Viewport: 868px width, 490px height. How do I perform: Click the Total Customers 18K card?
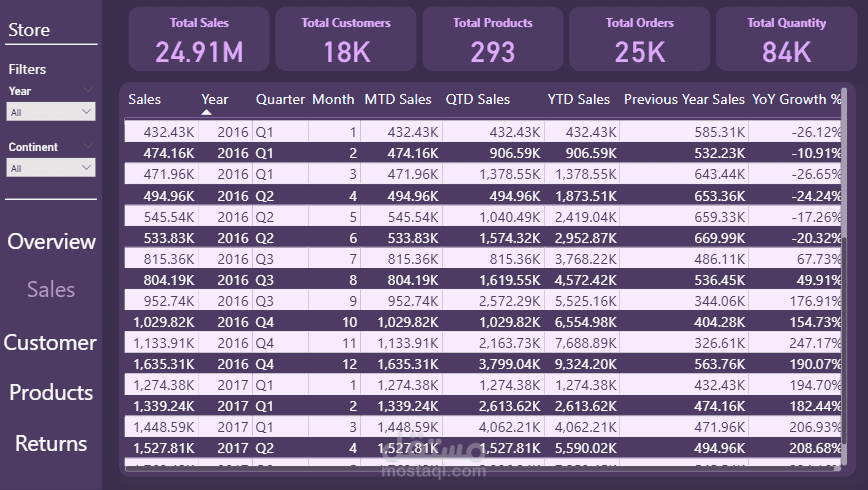(x=346, y=40)
